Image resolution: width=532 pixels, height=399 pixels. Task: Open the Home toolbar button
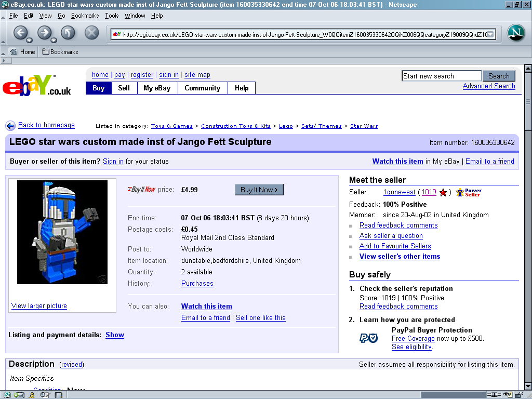[22, 51]
